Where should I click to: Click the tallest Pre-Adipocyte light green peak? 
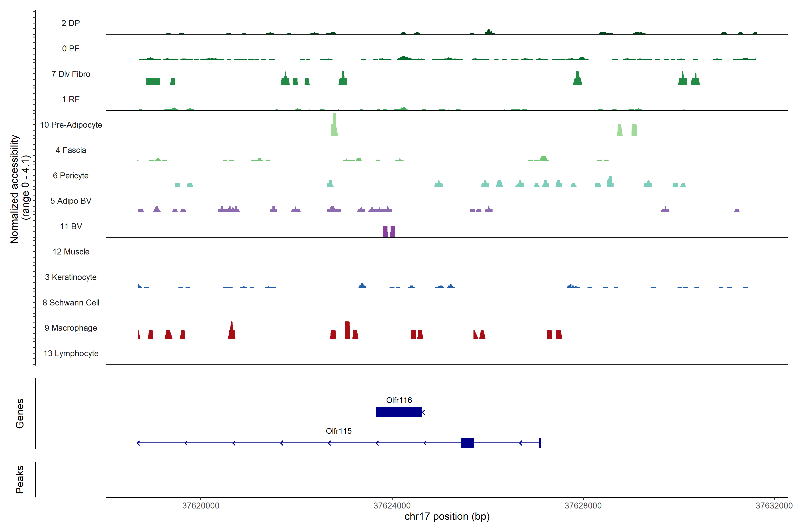tap(334, 125)
